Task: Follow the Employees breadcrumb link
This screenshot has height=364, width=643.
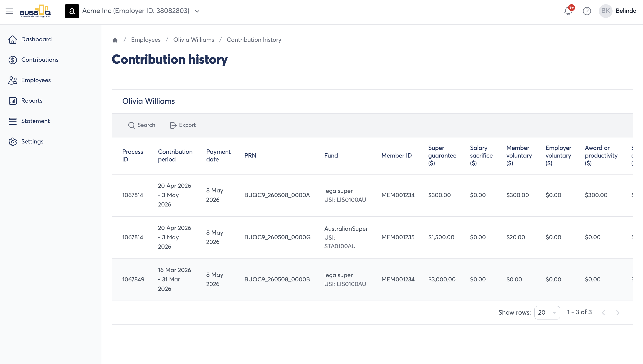Action: (x=146, y=40)
